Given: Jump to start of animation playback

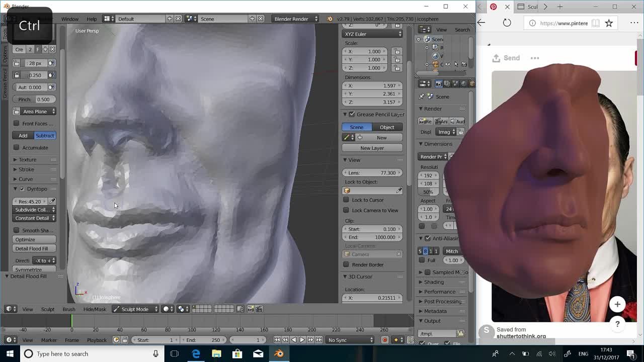Looking at the screenshot, I should click(276, 339).
